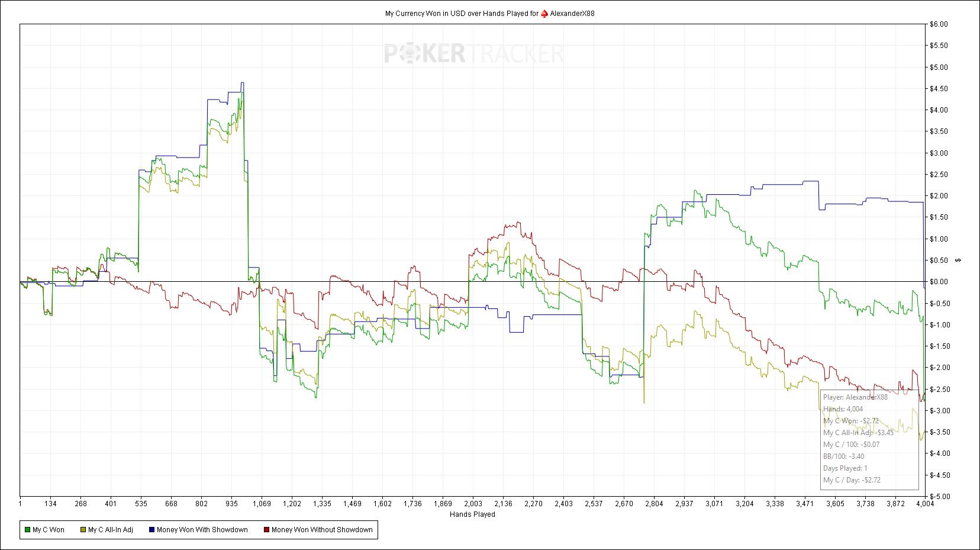Click the tooltip line 'My C / Day: -$2.72'
Viewport: 980px width, 550px height.
852,480
